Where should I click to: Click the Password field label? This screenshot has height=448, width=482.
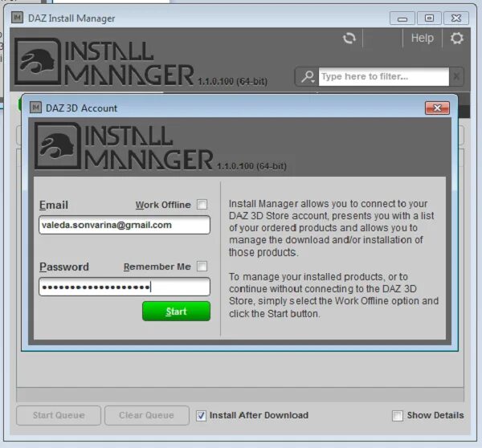pyautogui.click(x=64, y=267)
